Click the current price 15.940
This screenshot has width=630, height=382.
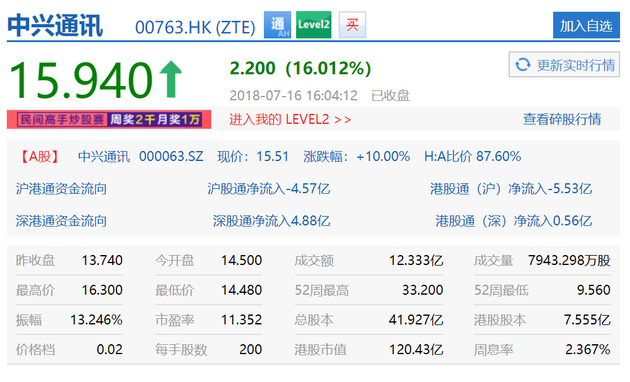coord(81,80)
